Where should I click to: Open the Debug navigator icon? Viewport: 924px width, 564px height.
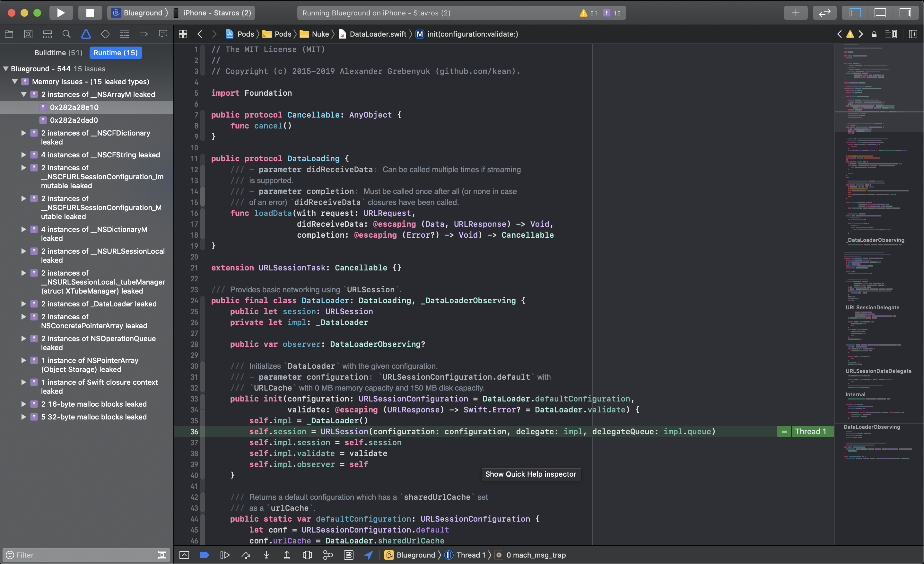tap(125, 34)
